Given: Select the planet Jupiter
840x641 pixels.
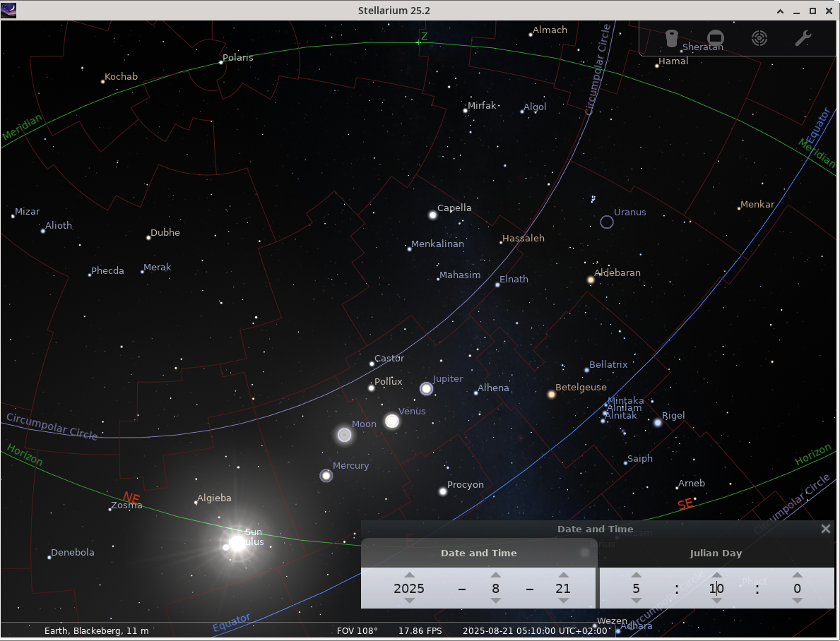Looking at the screenshot, I should pos(427,389).
